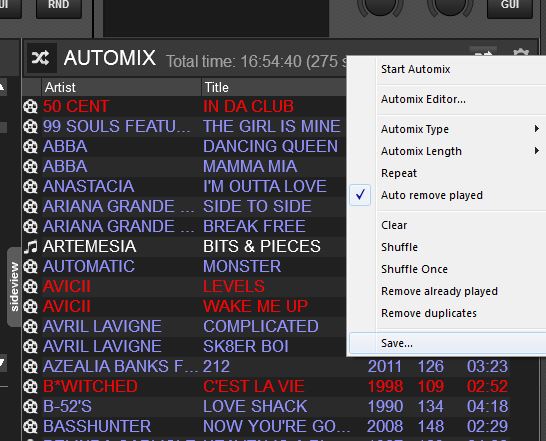The height and width of the screenshot is (441, 546).
Task: Toggle the Repeat option in the menu
Action: click(399, 173)
